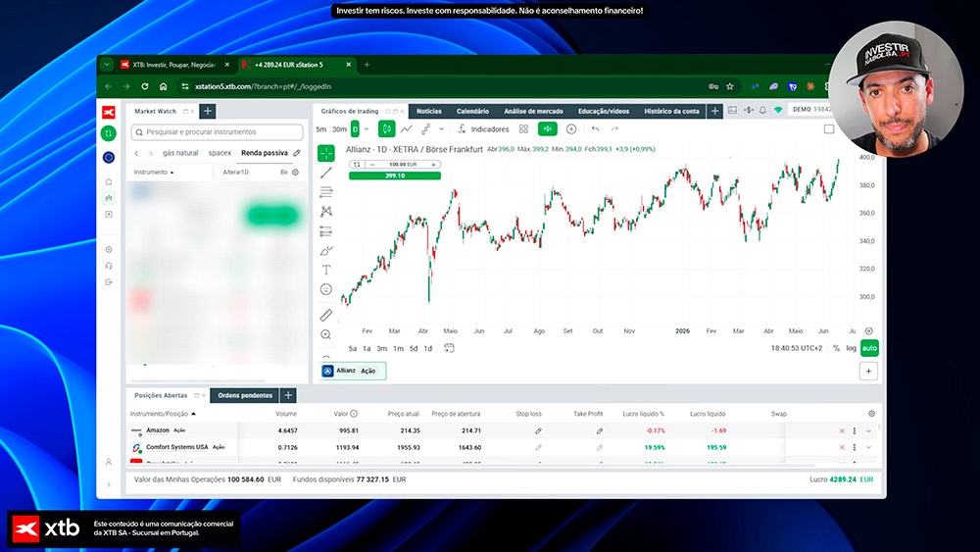Click the green diamond account icon
Viewport: 980px width, 552px height.
coord(779,110)
